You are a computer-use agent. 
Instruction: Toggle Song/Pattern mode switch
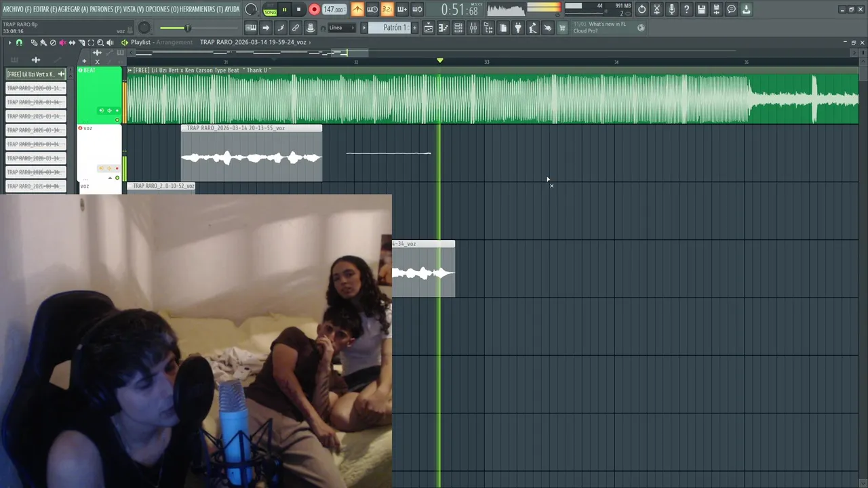pos(270,9)
